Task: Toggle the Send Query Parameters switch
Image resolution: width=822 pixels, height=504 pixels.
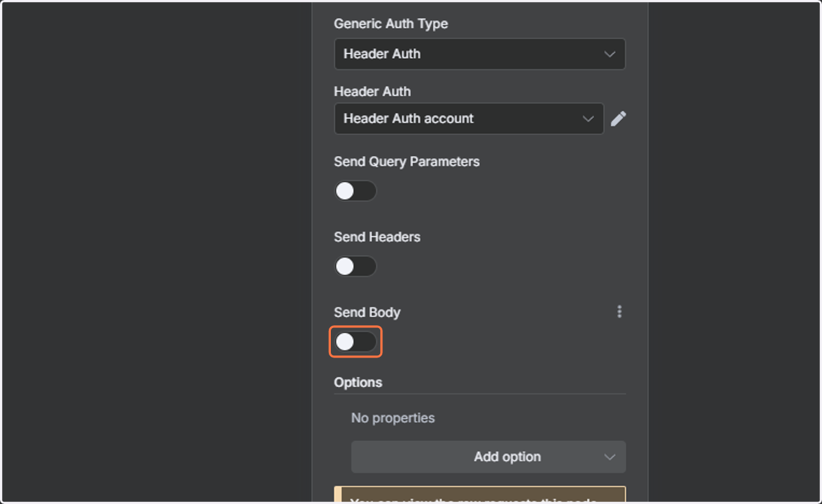Action: 356,191
